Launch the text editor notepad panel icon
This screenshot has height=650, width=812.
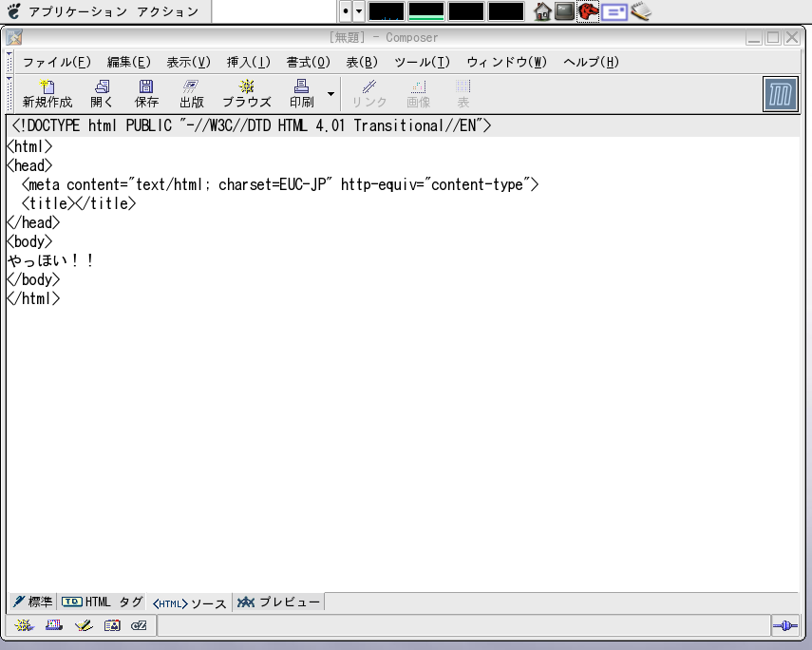click(641, 11)
